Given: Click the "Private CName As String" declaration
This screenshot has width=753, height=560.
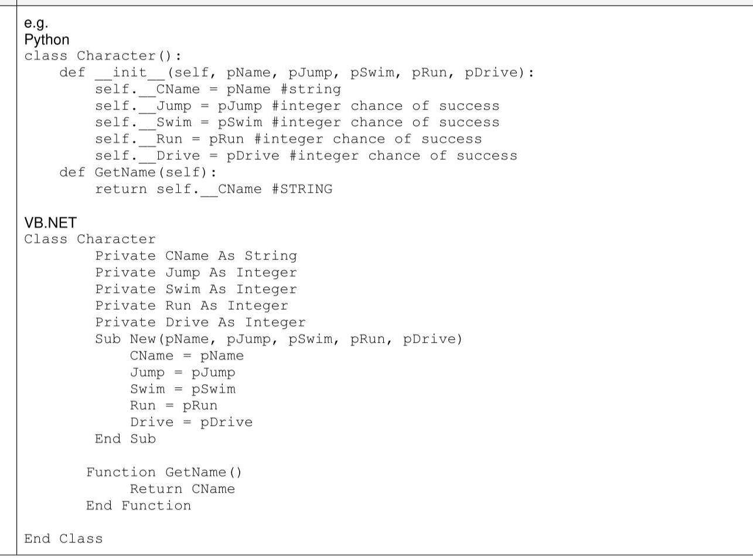Looking at the screenshot, I should (196, 256).
